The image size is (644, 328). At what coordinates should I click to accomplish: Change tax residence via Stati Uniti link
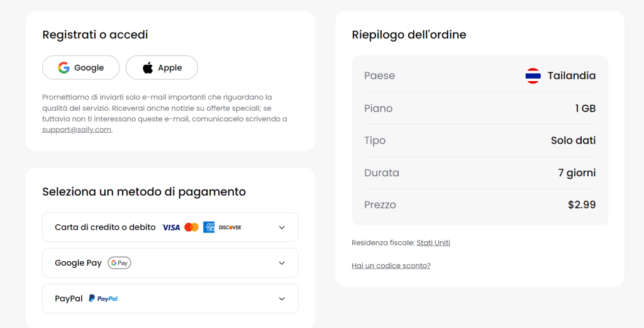pos(433,243)
